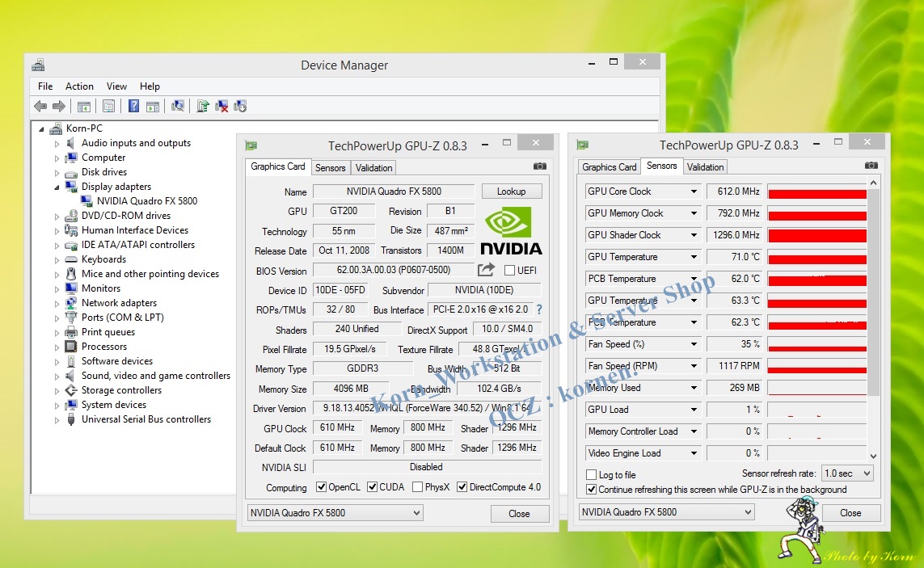The height and width of the screenshot is (568, 924).
Task: Open Validation tab in GPU-Z Sensors window
Action: coord(705,167)
